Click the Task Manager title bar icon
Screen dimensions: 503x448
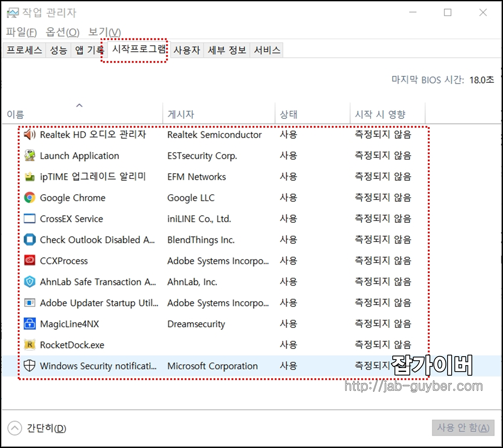point(13,13)
